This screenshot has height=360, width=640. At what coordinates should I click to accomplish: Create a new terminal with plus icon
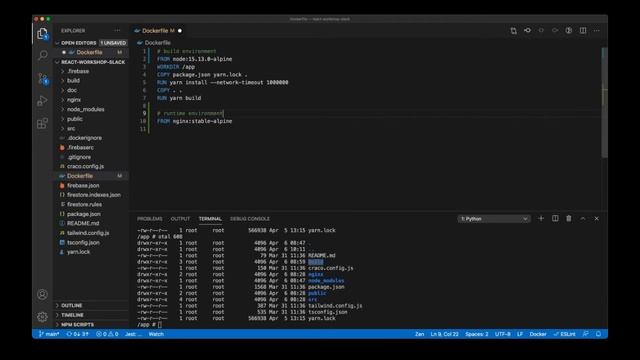tap(541, 219)
